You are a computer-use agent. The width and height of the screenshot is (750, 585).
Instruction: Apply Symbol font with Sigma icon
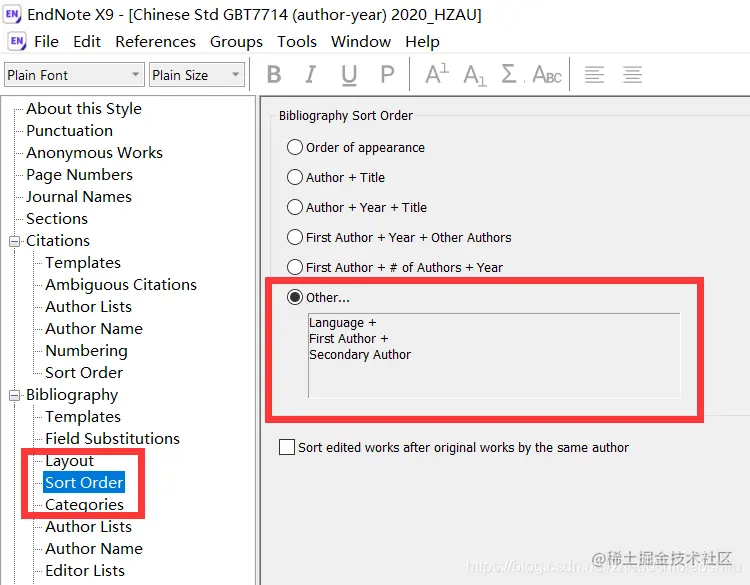pyautogui.click(x=509, y=74)
